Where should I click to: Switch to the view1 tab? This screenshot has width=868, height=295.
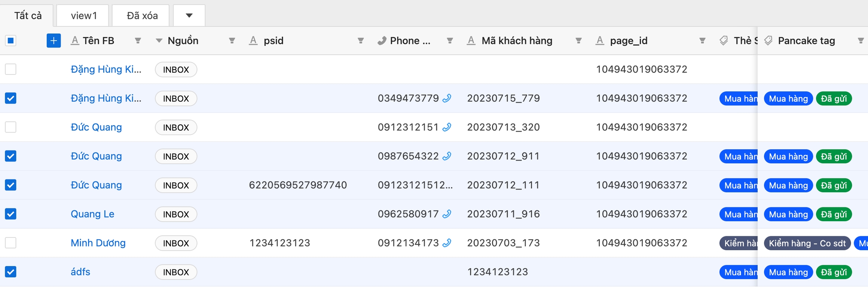[x=84, y=15]
